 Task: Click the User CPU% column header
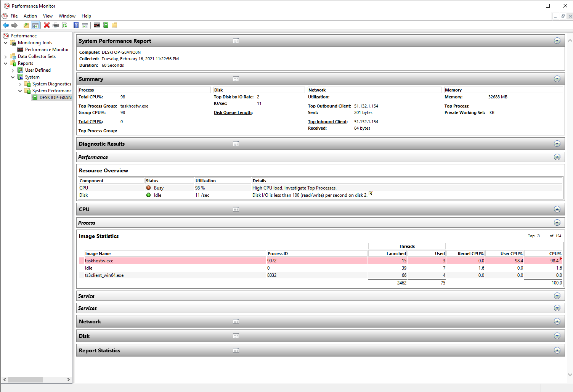coord(504,254)
